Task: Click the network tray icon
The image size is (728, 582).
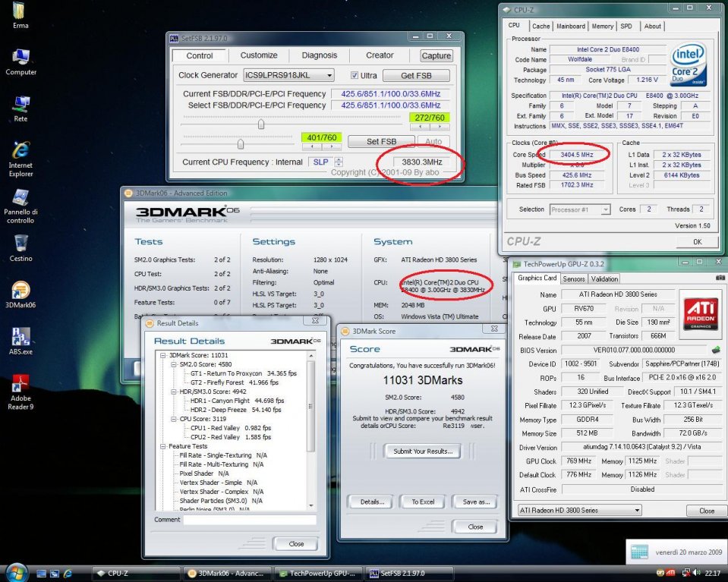Action: pos(685,573)
